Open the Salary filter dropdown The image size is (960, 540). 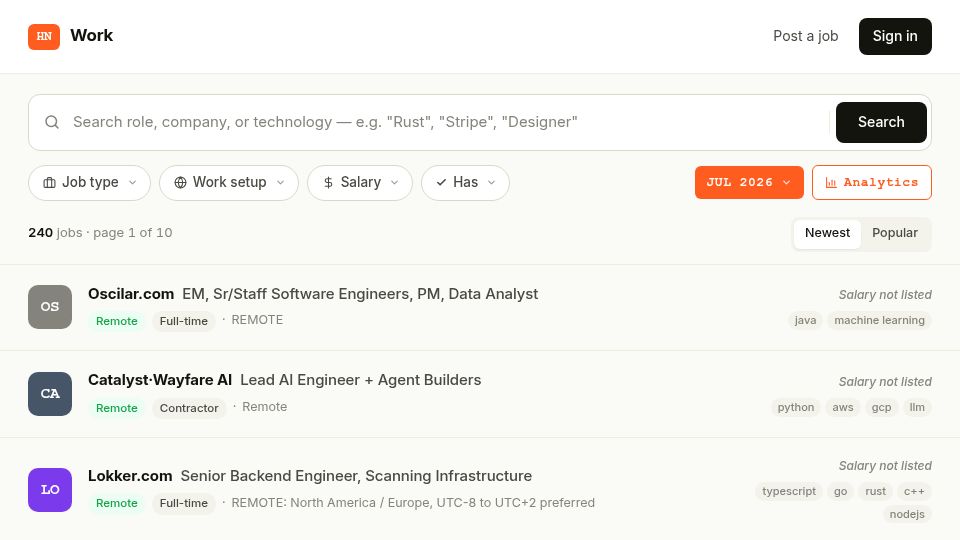[360, 182]
